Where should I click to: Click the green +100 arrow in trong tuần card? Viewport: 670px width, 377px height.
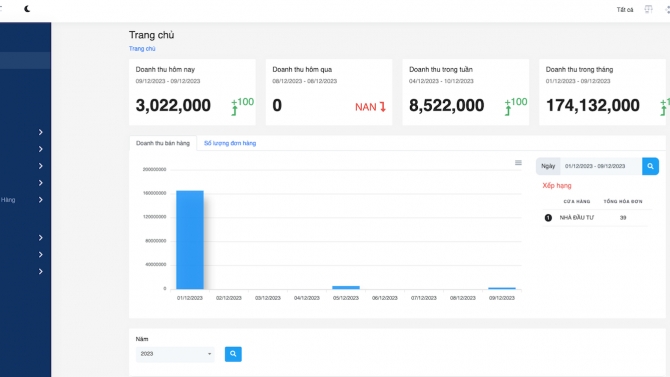click(516, 106)
